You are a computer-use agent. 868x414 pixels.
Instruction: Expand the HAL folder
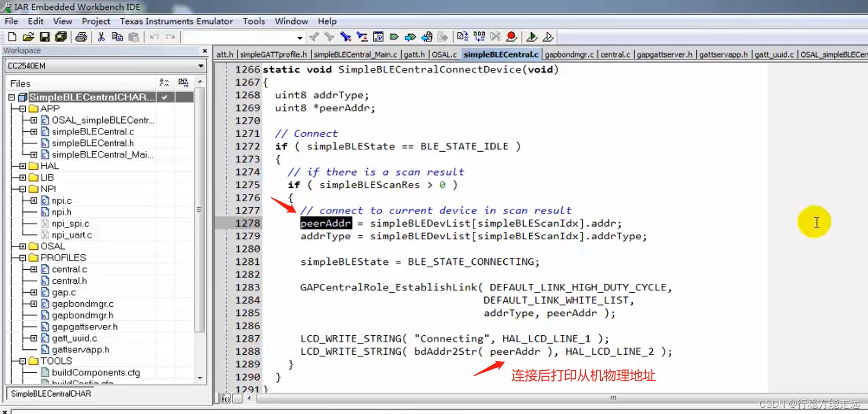[x=23, y=166]
